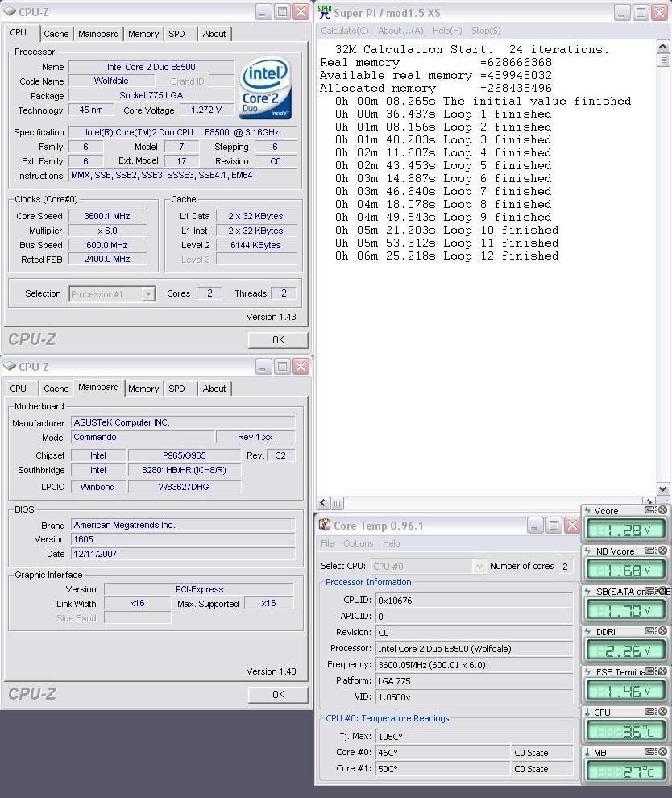The width and height of the screenshot is (672, 798).
Task: Switch to SPD tab in CPU-Z mainboard window
Action: pos(176,389)
